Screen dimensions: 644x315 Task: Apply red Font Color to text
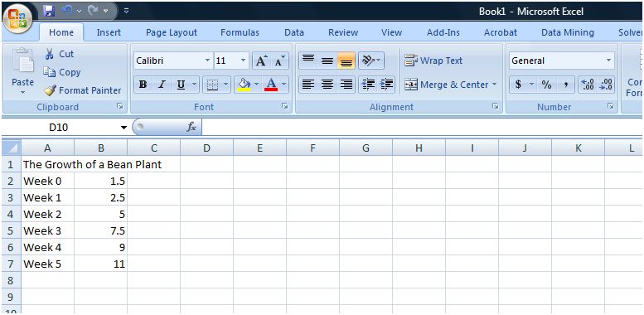click(x=271, y=85)
